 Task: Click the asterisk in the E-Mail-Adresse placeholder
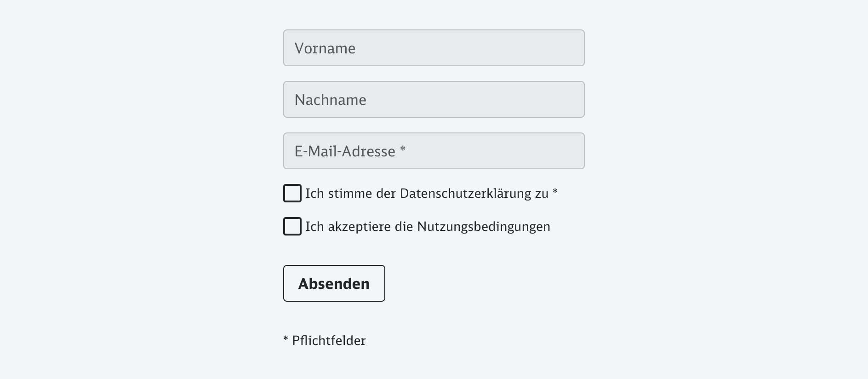[403, 149]
